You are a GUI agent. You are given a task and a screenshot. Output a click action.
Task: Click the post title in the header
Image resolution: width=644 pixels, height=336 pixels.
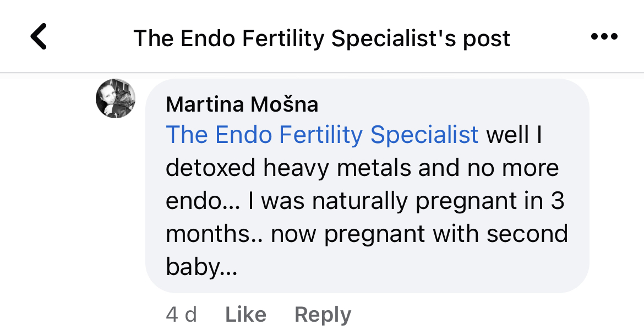(321, 38)
